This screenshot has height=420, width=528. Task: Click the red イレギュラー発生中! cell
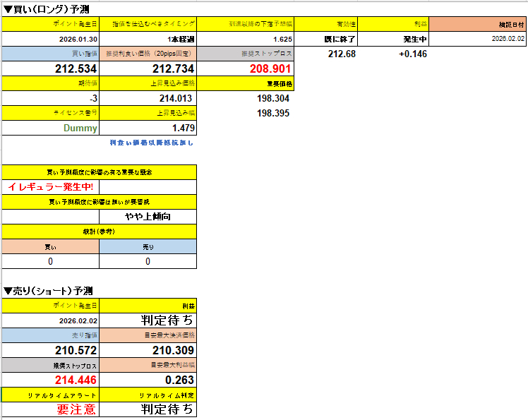[51, 187]
